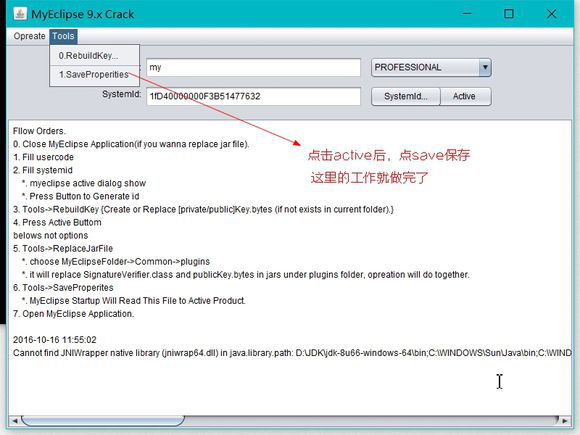Open the Opreate menu
This screenshot has height=435, width=580.
point(29,36)
